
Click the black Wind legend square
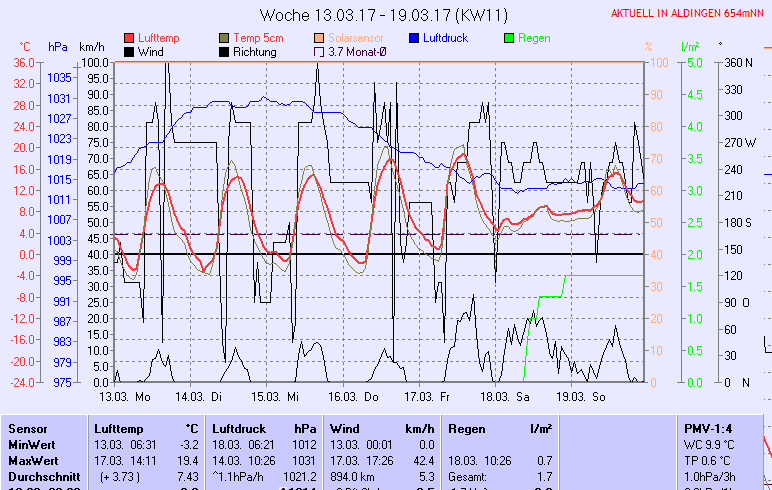129,52
